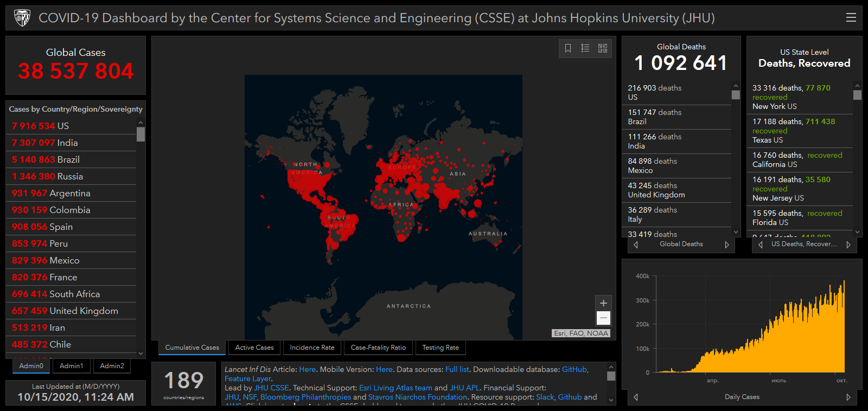
Task: Open the basemap gallery grid icon
Action: (x=603, y=48)
